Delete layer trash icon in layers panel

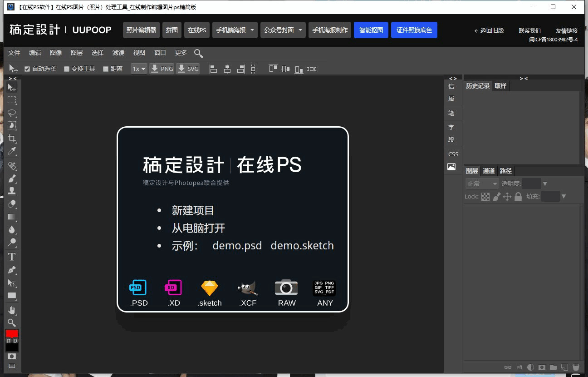coord(576,367)
